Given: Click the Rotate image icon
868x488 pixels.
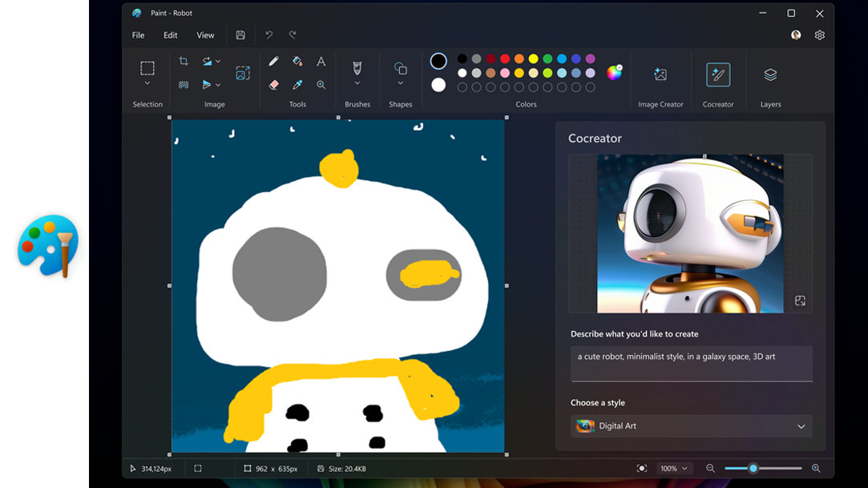Looking at the screenshot, I should tap(207, 62).
